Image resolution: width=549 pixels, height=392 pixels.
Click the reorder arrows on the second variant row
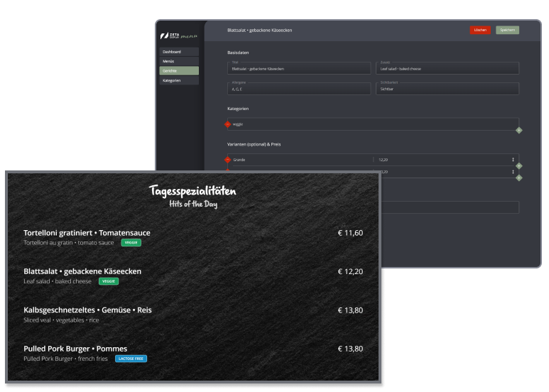click(x=513, y=172)
